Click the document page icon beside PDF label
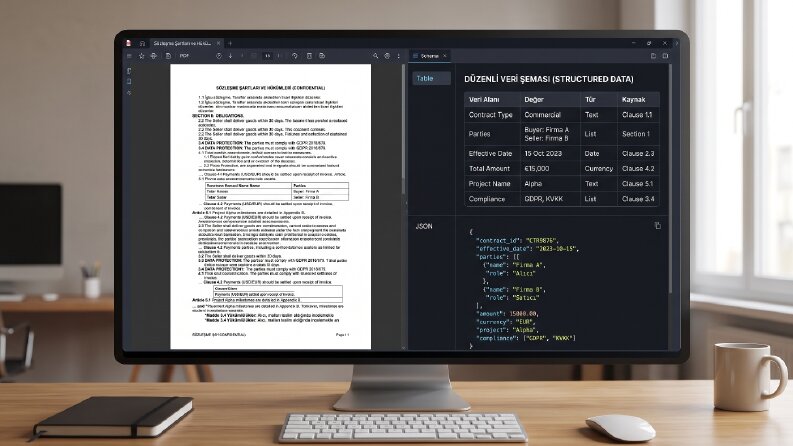Screen dimensions: 793x446 point(168,56)
